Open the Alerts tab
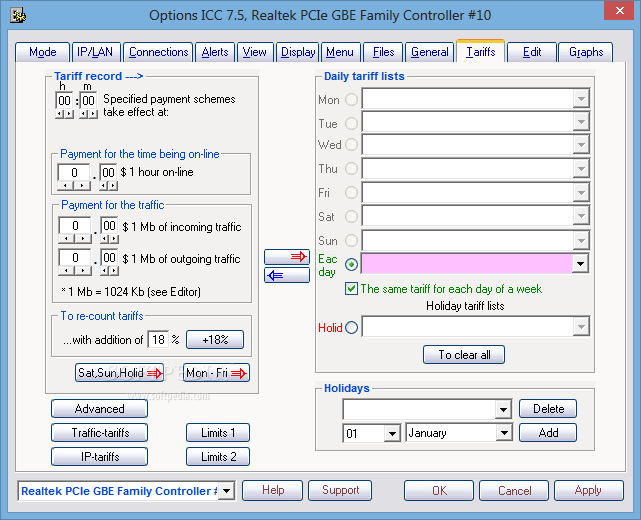This screenshot has height=520, width=641. click(215, 52)
